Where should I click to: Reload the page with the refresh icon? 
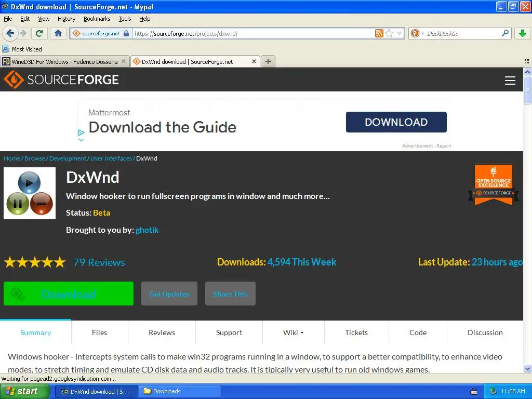[39, 33]
